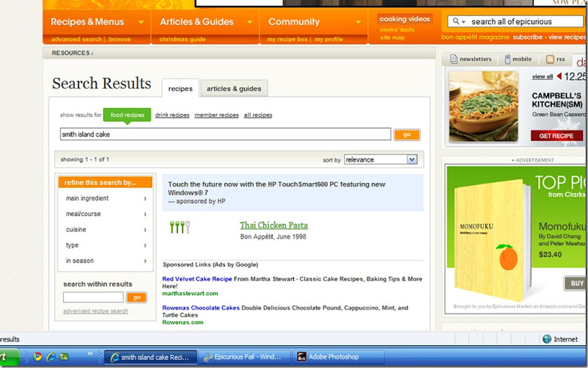Open my recipe box link

[287, 39]
